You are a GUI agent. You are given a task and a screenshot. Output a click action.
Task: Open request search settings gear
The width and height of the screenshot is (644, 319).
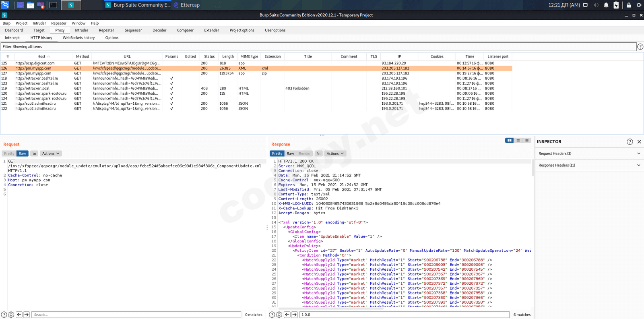(x=11, y=315)
